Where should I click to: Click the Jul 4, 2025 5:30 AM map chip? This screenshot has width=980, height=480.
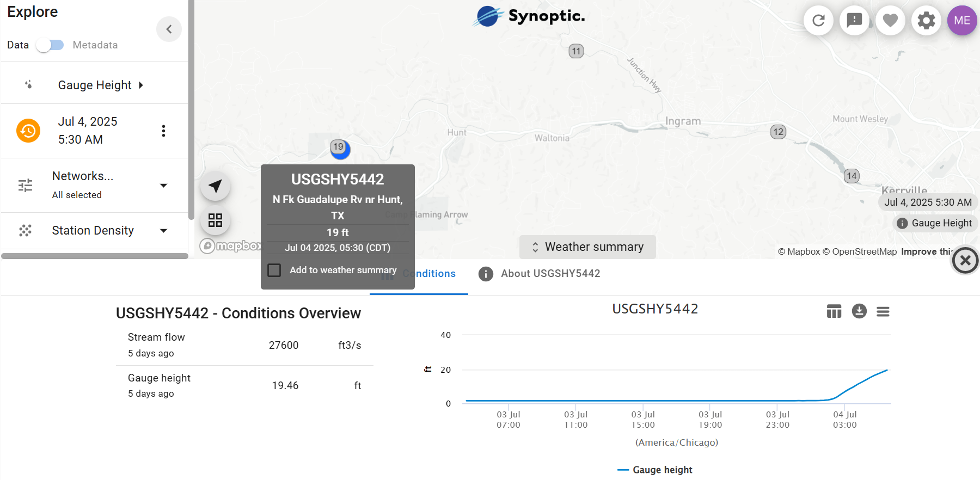point(928,202)
